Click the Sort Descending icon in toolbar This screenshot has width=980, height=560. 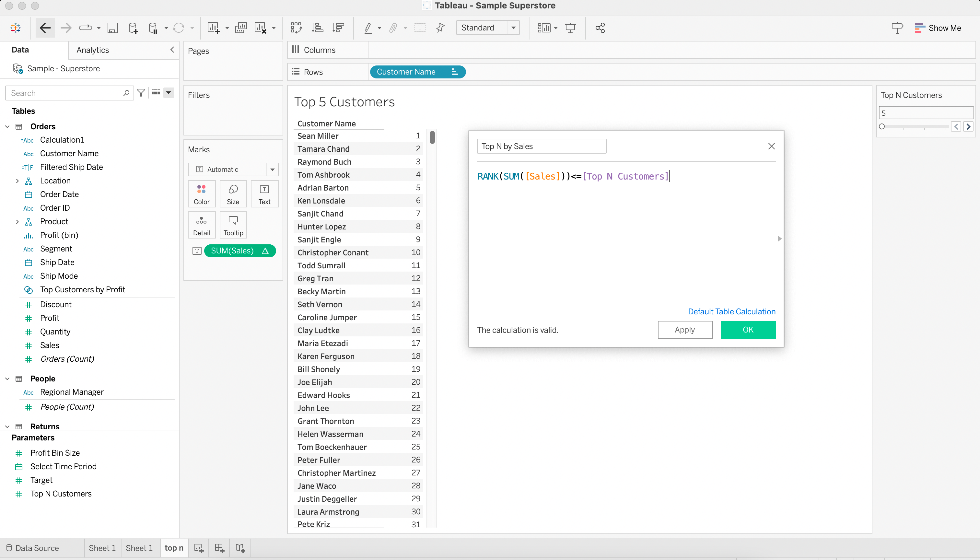(339, 28)
